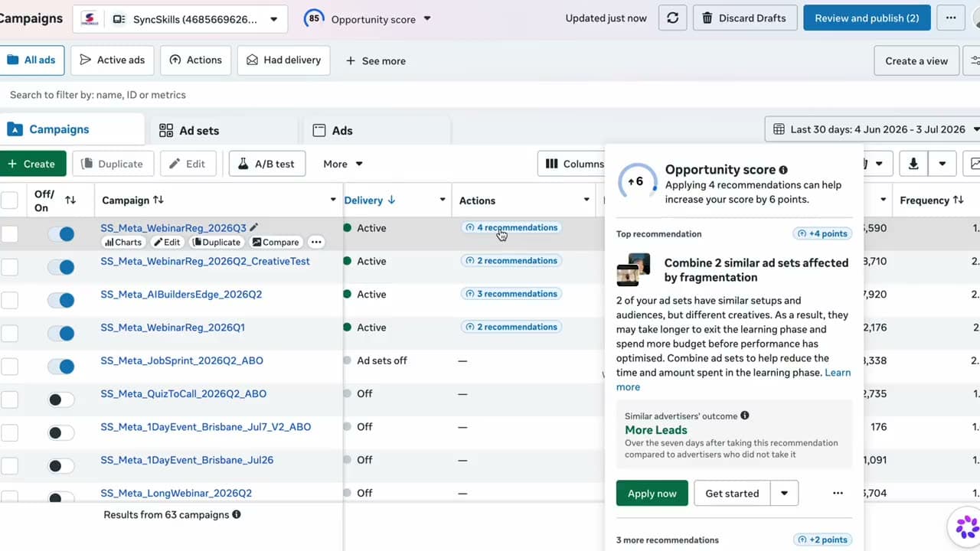The width and height of the screenshot is (980, 551).
Task: Sort by the Frequency column
Action: tap(958, 201)
